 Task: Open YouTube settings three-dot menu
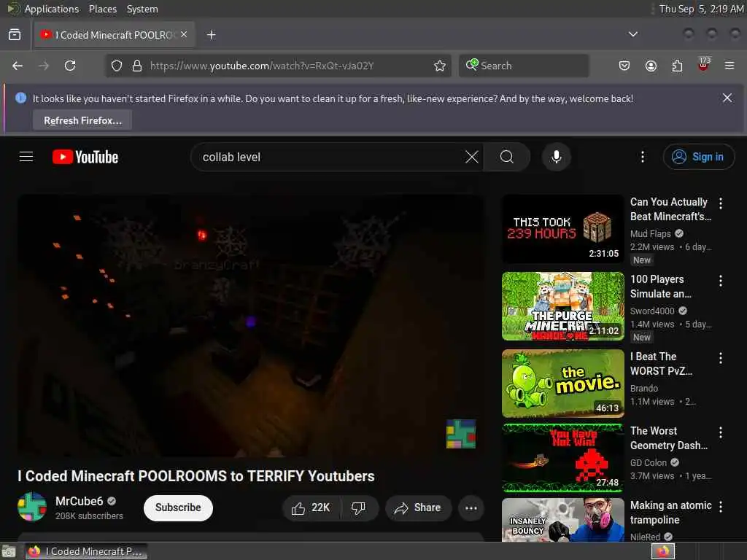pyautogui.click(x=643, y=157)
